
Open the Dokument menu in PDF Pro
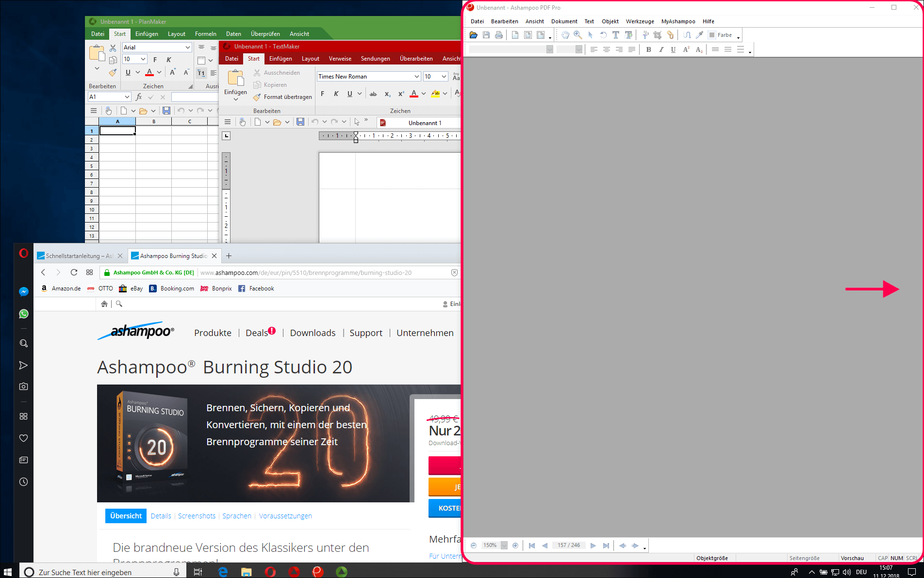564,21
